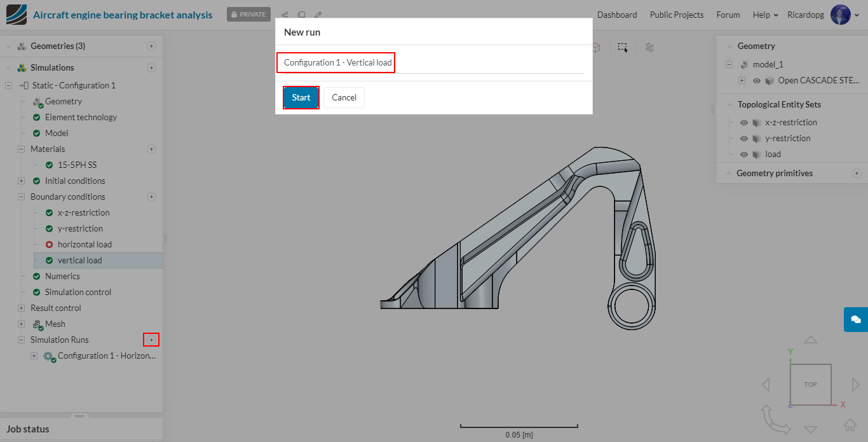Hide the y-restriction entity set
The image size is (868, 442).
click(744, 138)
